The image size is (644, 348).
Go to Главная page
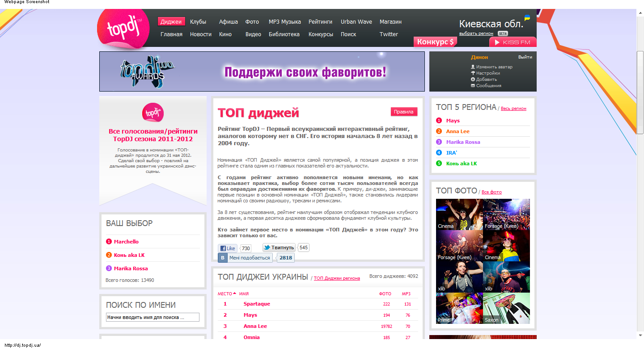tap(171, 34)
